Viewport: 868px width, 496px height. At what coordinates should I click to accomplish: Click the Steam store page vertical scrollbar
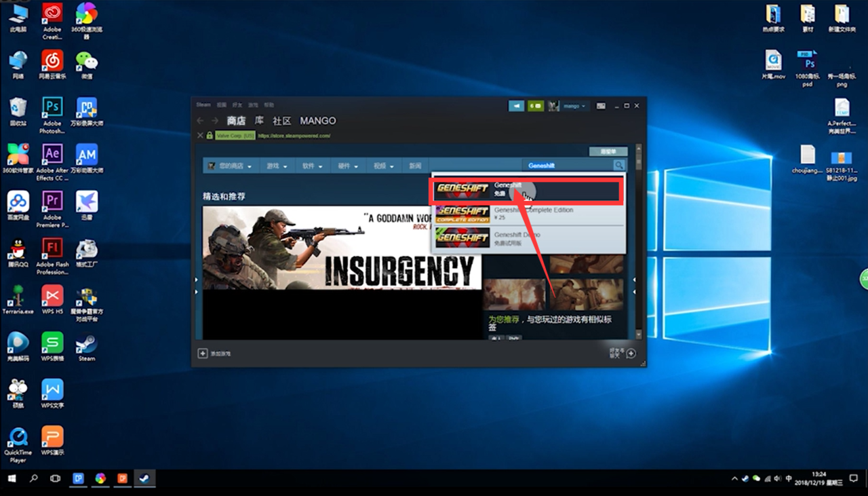point(639,241)
